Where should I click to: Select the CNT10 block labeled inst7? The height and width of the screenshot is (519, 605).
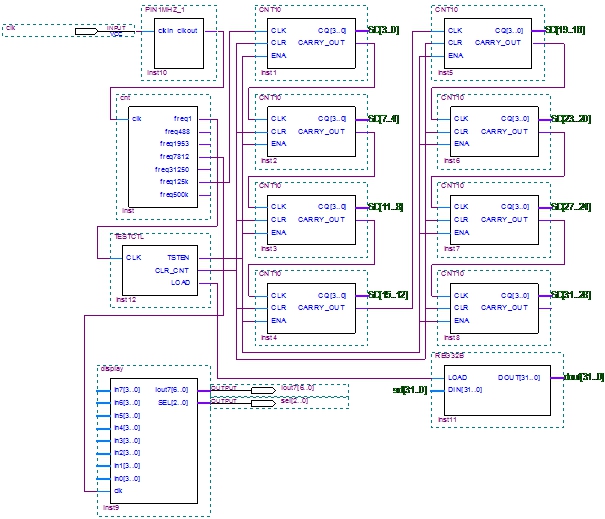(494, 220)
